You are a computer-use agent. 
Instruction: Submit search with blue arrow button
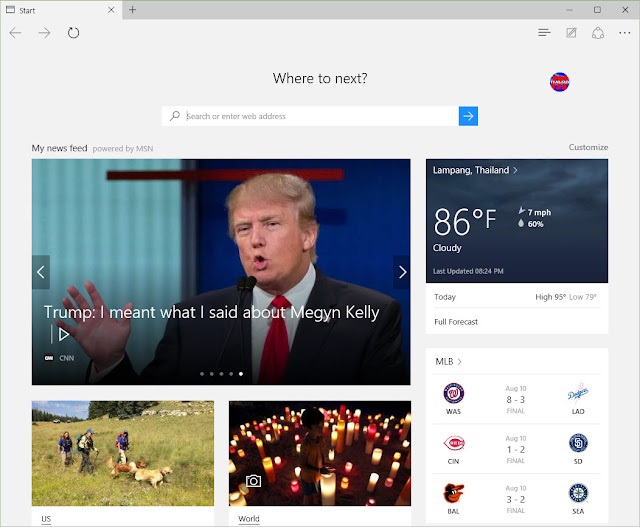coord(468,116)
